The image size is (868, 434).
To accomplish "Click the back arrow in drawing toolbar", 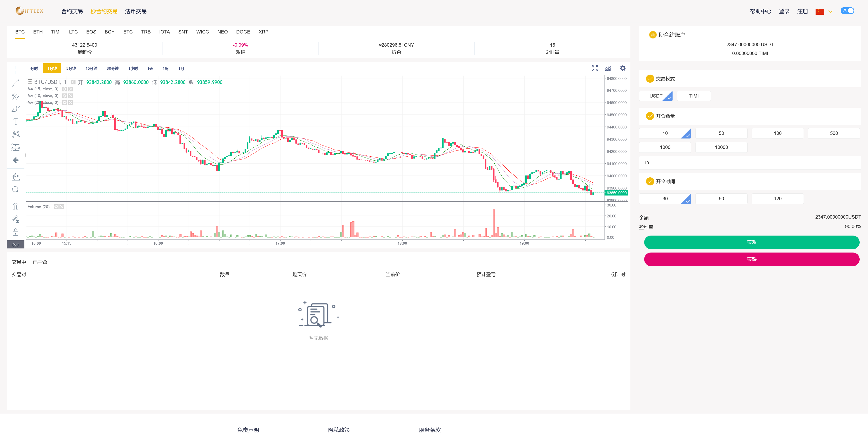I will pyautogui.click(x=16, y=160).
